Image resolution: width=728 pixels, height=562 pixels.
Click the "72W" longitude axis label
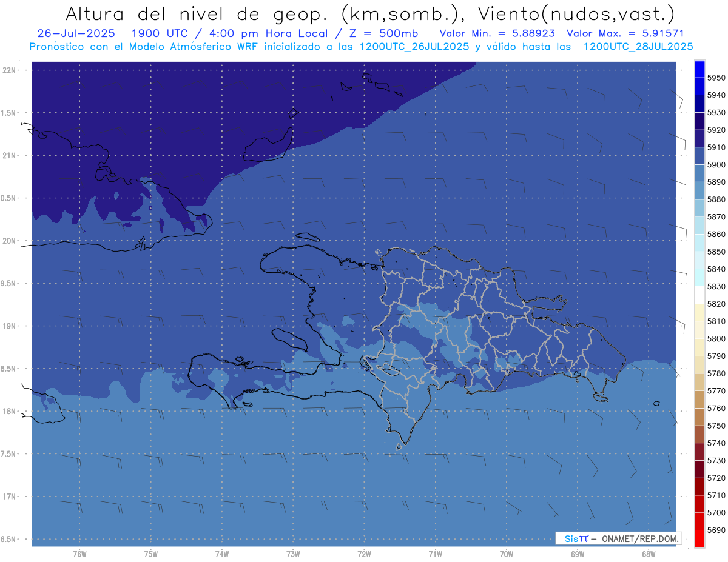coord(364,554)
